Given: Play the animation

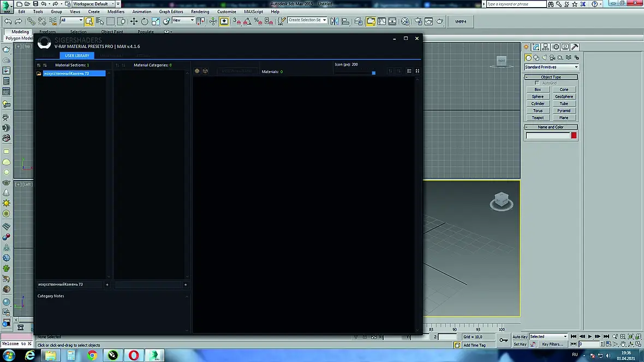Looking at the screenshot, I should pyautogui.click(x=590, y=336).
